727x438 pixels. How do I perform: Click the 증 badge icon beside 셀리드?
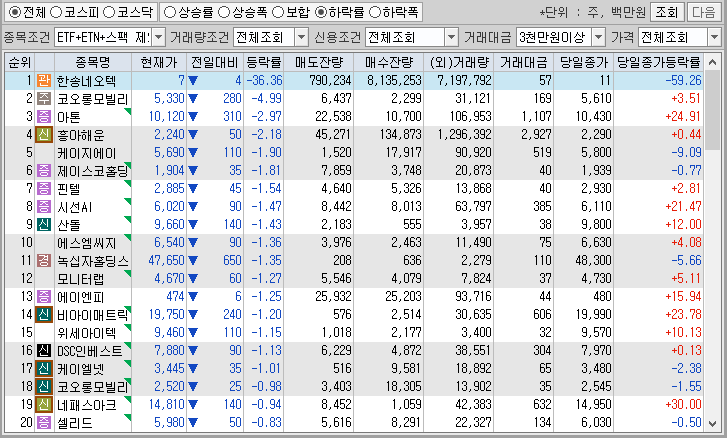[x=44, y=423]
